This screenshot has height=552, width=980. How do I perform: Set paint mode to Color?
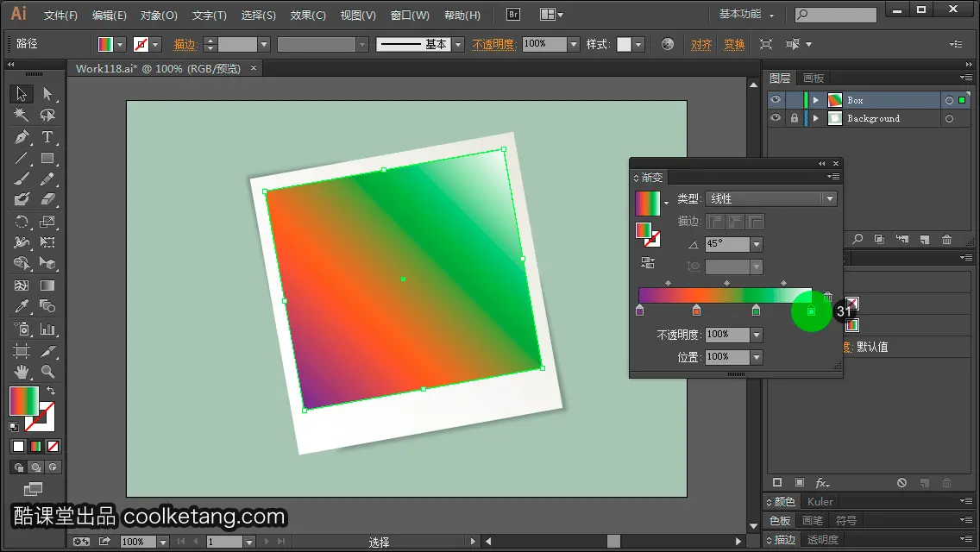18,447
